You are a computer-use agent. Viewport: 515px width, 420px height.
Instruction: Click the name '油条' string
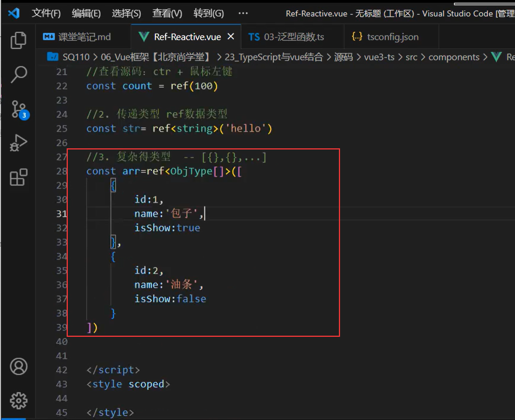pyautogui.click(x=181, y=285)
